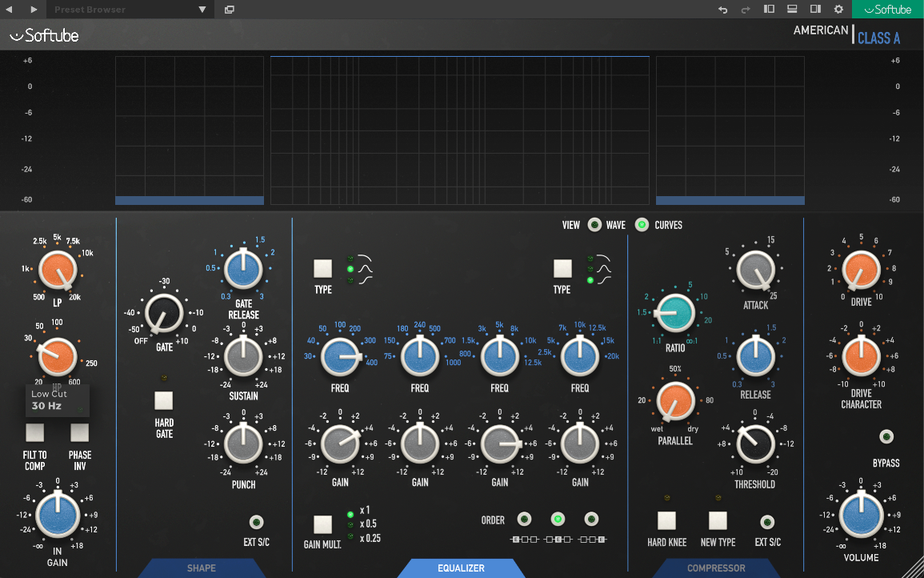Click the PUNCH knob
The image size is (924, 578).
[243, 444]
